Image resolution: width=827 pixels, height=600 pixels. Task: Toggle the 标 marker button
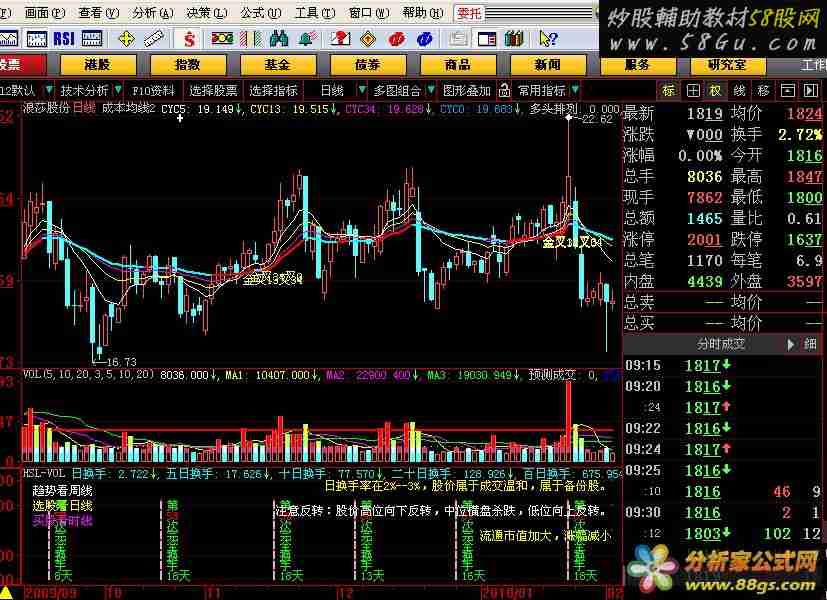[x=668, y=91]
